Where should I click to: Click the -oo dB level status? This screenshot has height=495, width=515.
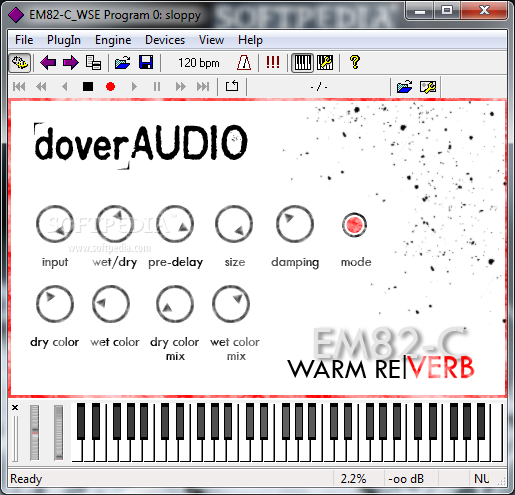coord(406,479)
